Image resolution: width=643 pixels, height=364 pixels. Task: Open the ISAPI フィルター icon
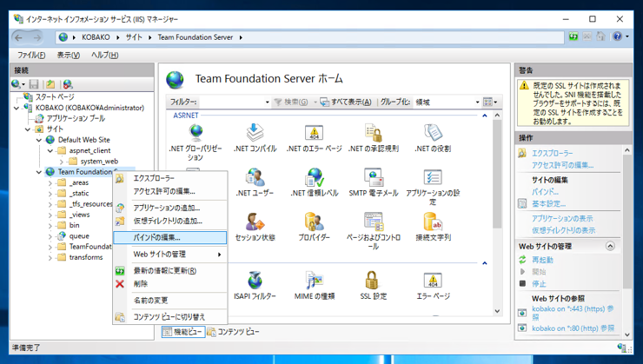pyautogui.click(x=255, y=285)
